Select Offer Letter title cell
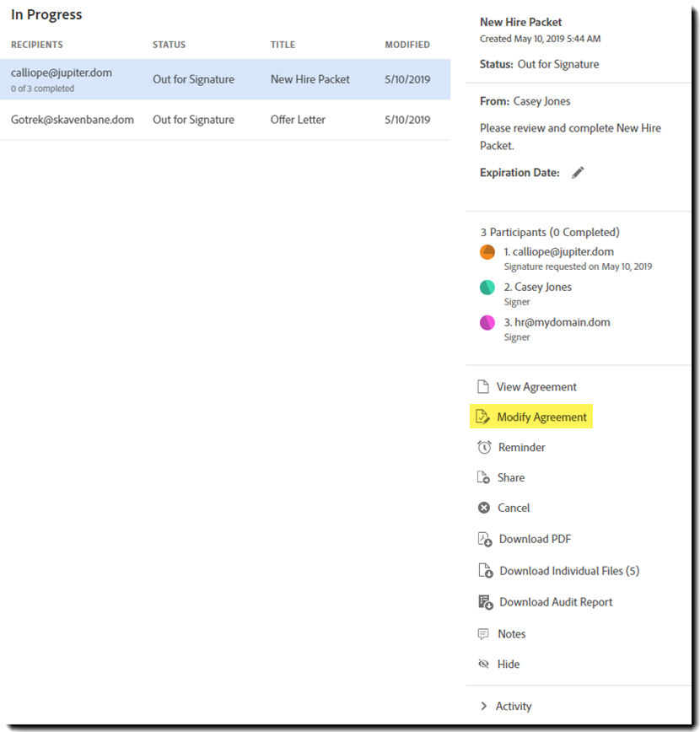 point(298,120)
